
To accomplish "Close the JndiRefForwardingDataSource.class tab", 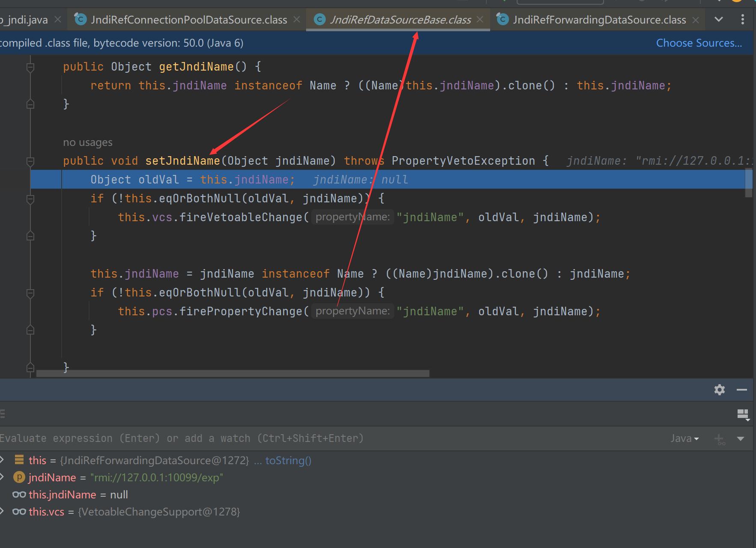I will coord(696,20).
